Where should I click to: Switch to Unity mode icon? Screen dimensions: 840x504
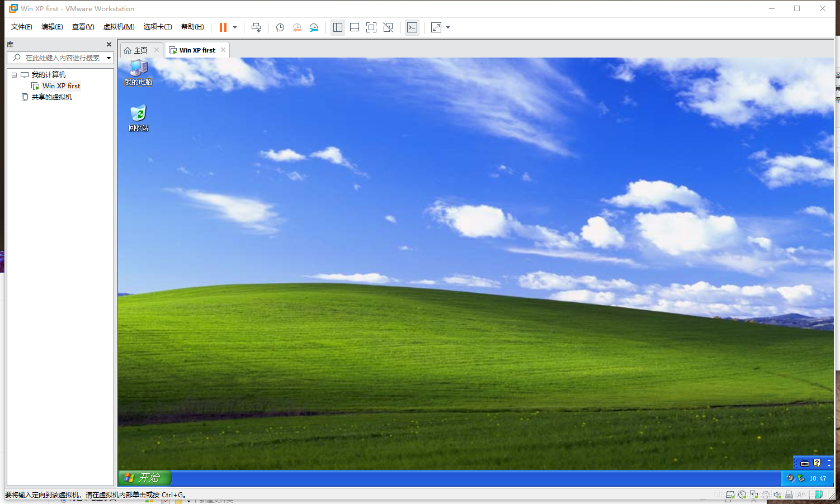pos(388,27)
